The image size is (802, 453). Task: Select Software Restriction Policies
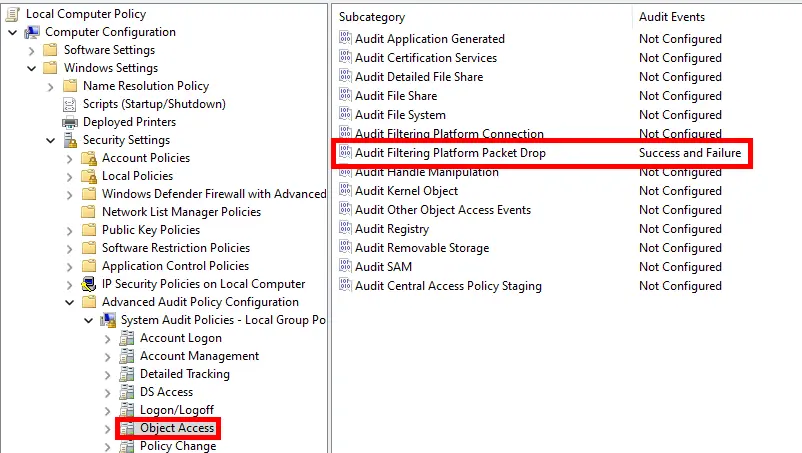[x=176, y=248]
